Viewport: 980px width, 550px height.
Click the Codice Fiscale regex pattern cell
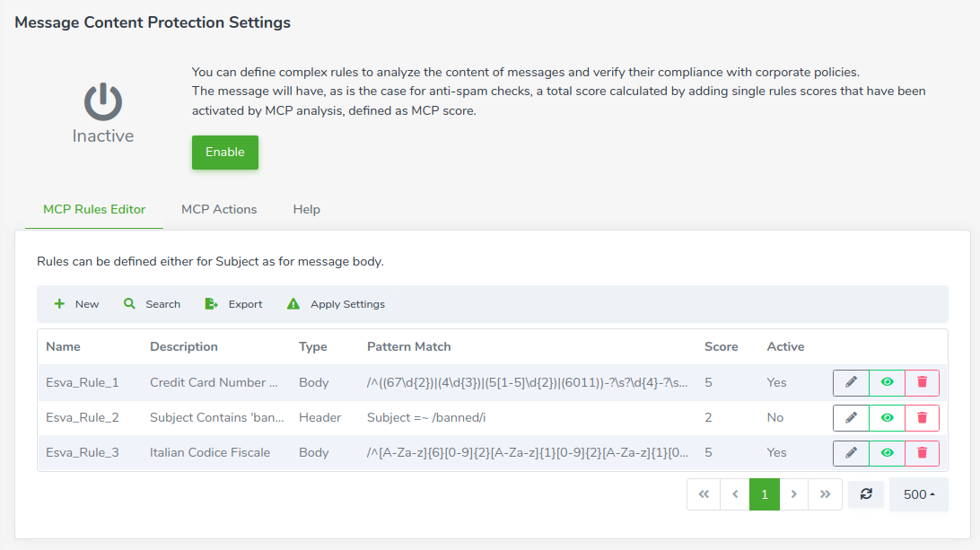pos(528,452)
